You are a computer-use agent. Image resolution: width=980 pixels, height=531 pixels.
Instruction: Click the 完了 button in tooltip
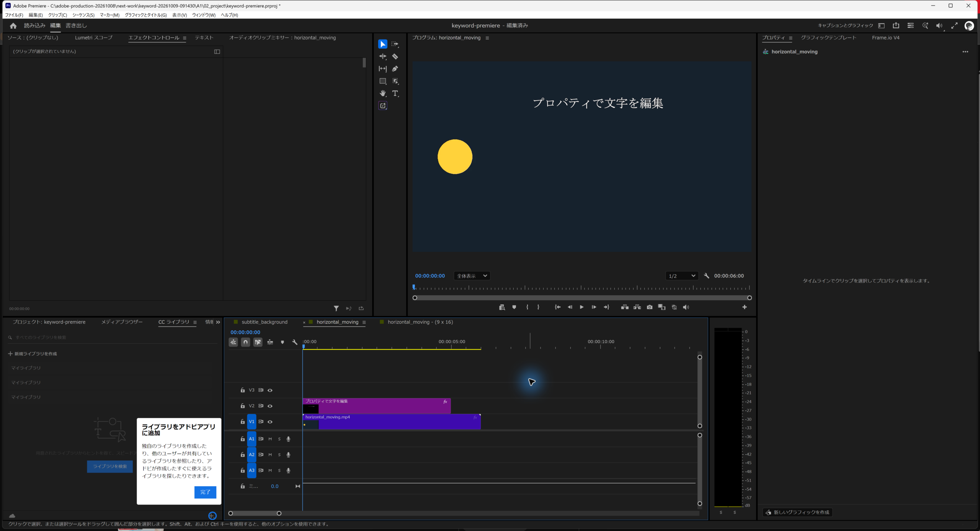[x=205, y=492]
